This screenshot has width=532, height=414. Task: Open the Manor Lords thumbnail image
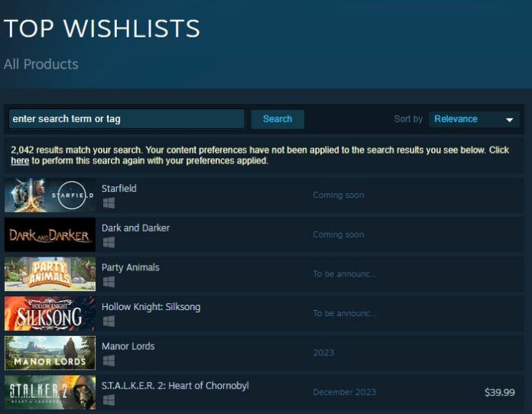[x=50, y=353]
